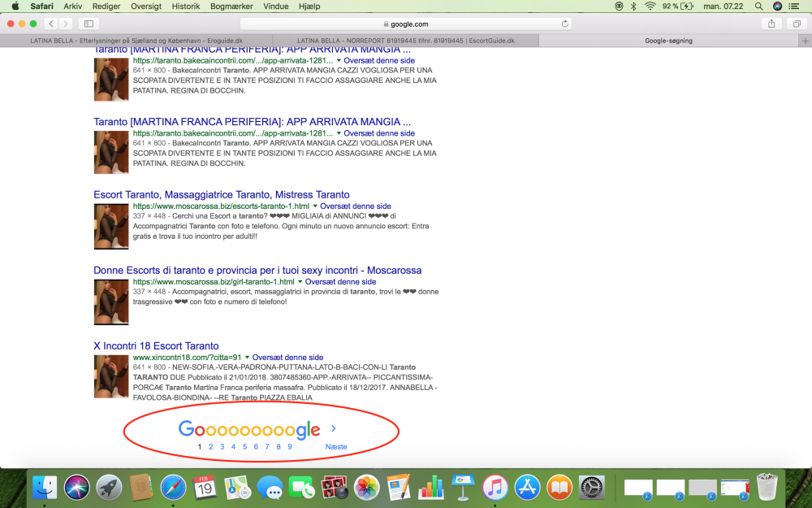Open the Rediger menu
Screen dimensions: 812x508
tap(106, 7)
